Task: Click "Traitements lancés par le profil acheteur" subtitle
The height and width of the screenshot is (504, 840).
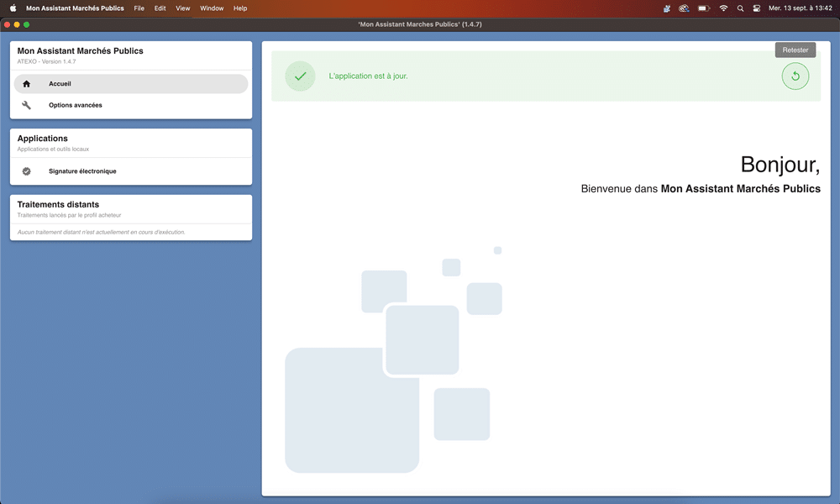Action: click(x=69, y=215)
